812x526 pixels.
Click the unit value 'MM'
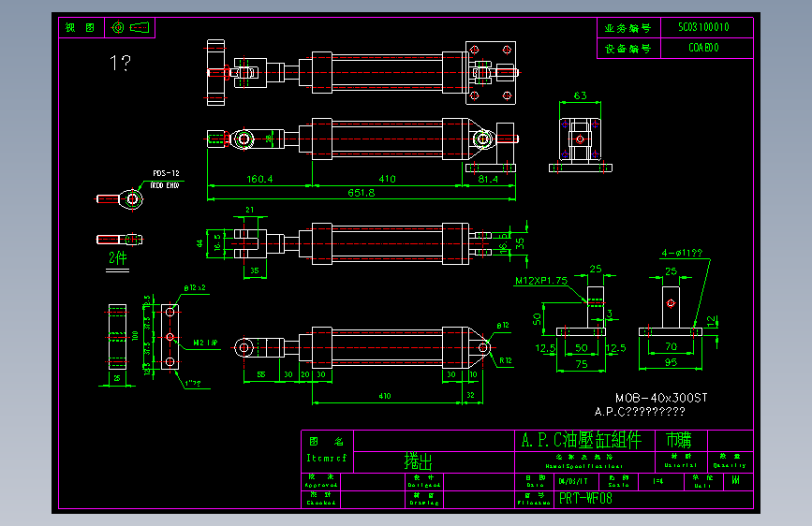(x=735, y=480)
